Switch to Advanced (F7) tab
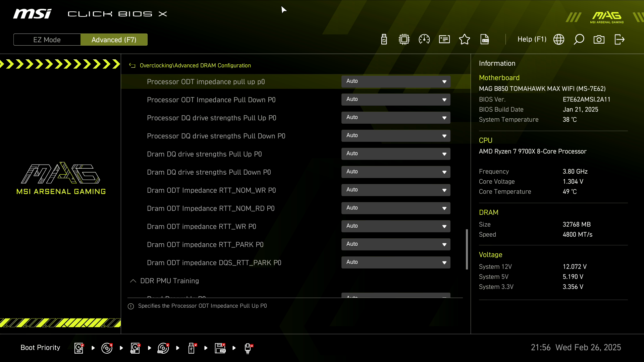Image resolution: width=644 pixels, height=362 pixels. [114, 39]
